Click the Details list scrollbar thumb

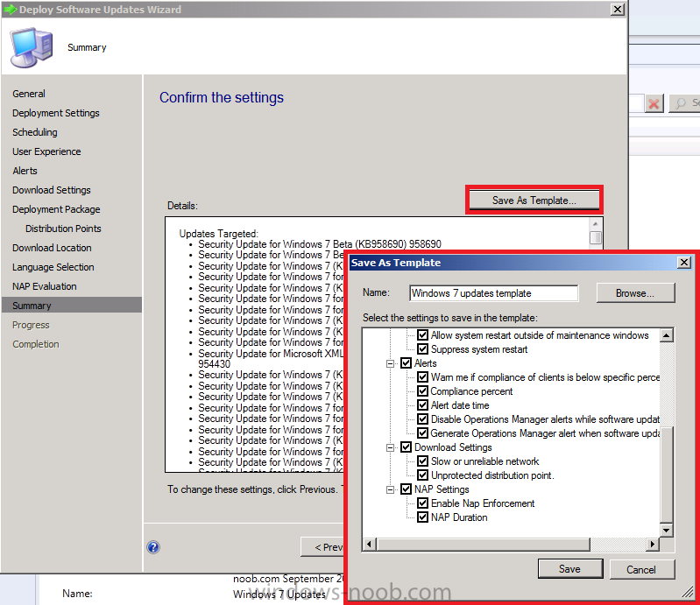pyautogui.click(x=596, y=237)
